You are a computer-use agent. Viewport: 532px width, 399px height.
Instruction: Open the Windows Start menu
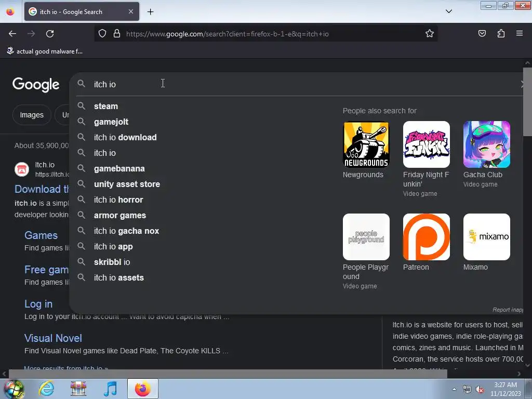point(14,389)
